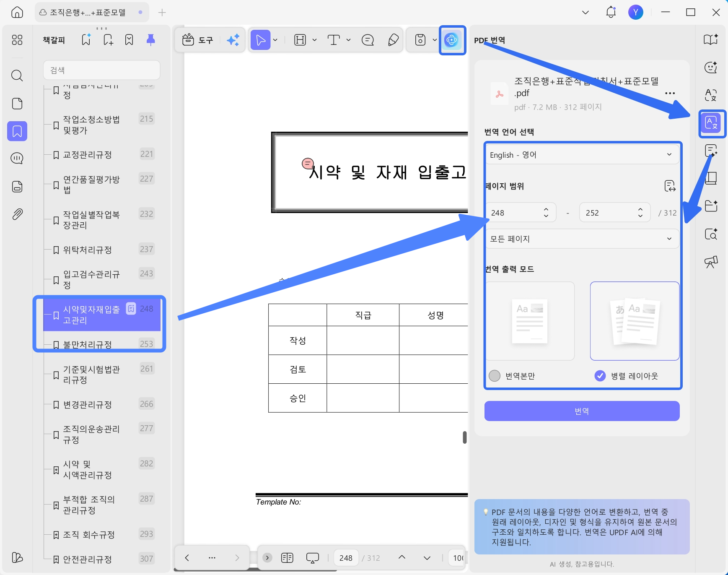Open the file options three-dot menu
The height and width of the screenshot is (575, 728).
(670, 93)
